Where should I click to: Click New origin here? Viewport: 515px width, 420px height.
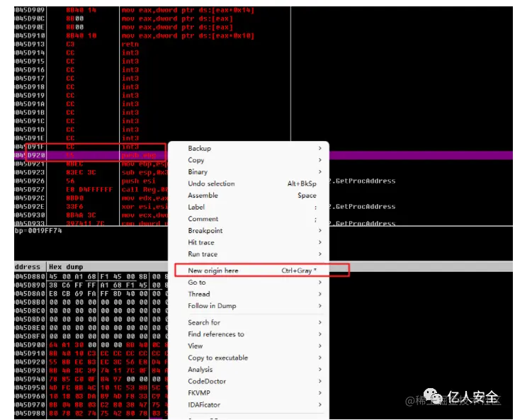click(249, 271)
